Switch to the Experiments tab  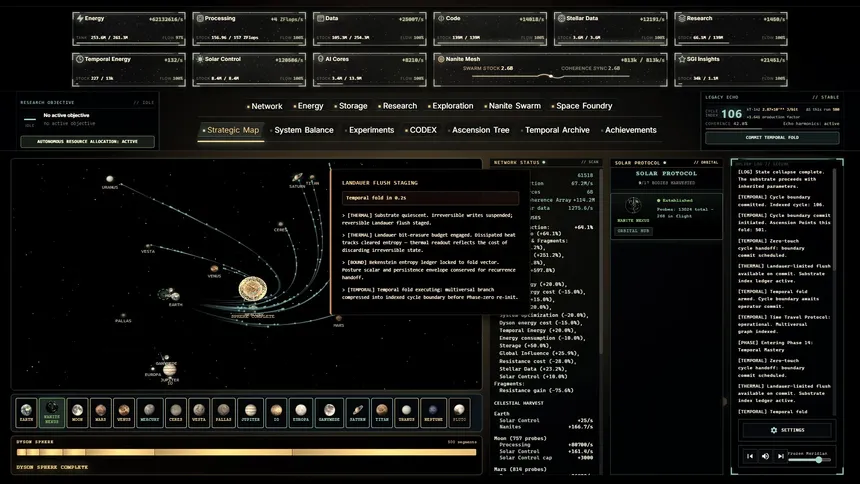(369, 130)
